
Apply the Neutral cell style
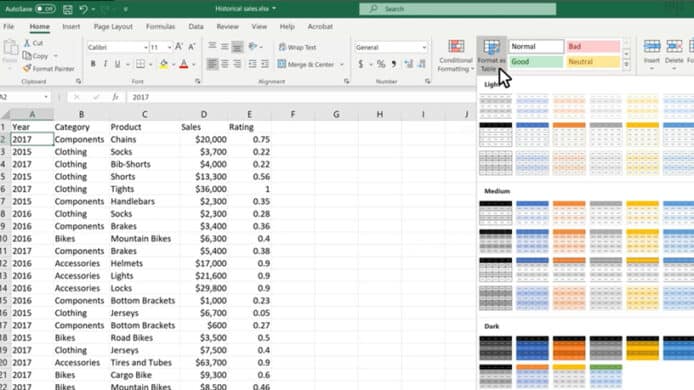pyautogui.click(x=593, y=62)
